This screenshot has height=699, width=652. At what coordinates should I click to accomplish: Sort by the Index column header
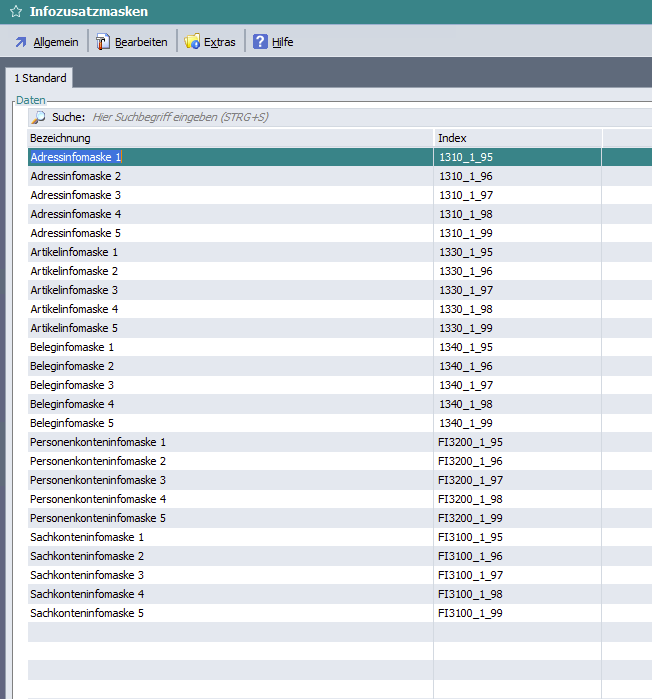point(517,137)
